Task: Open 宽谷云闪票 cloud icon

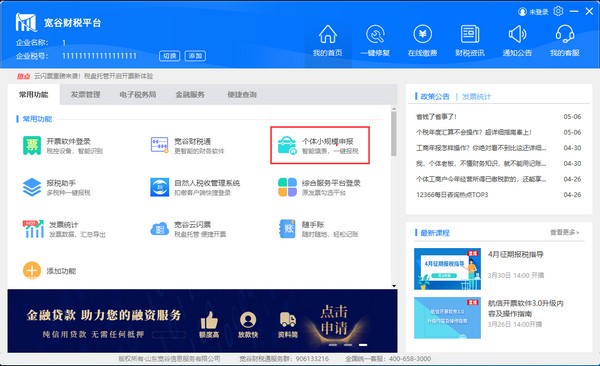Action: [160, 229]
